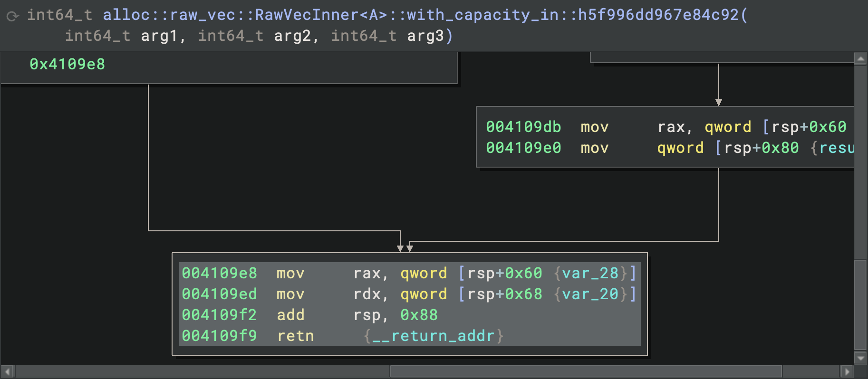Viewport: 868px width, 379px height.
Task: Select the arg2 parameter in function signature
Action: click(292, 36)
